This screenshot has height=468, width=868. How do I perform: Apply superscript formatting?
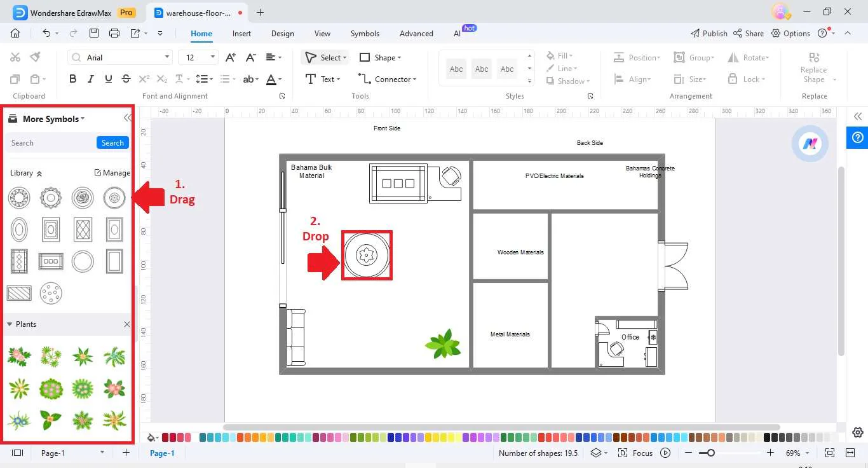[x=144, y=79]
